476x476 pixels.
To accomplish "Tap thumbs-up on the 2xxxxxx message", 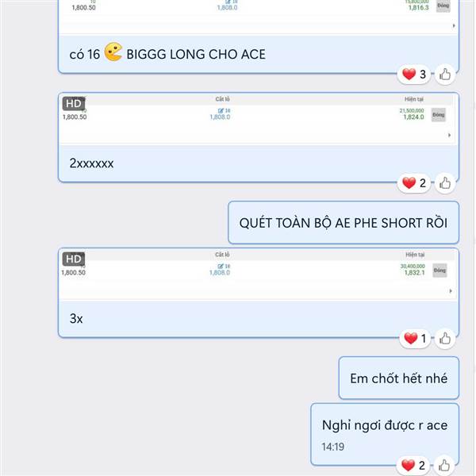I will (445, 183).
